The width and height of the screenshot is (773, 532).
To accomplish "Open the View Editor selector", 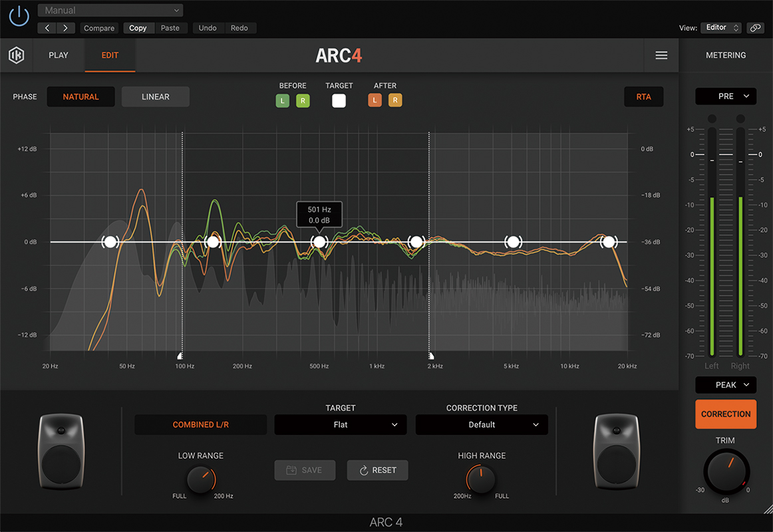I will tap(720, 27).
